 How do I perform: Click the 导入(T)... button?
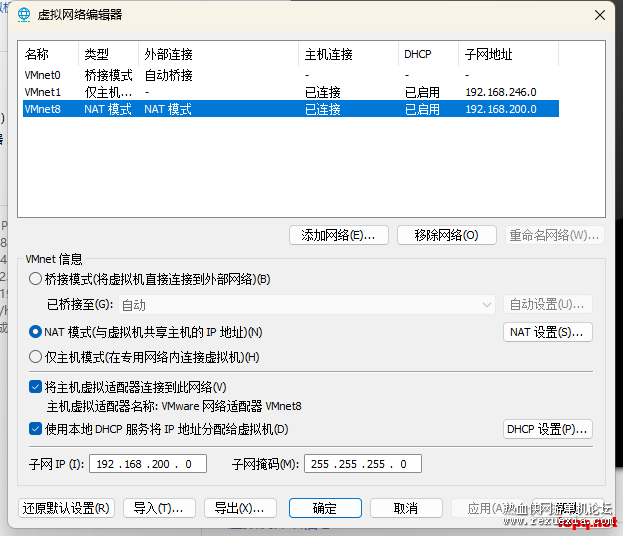coord(159,508)
